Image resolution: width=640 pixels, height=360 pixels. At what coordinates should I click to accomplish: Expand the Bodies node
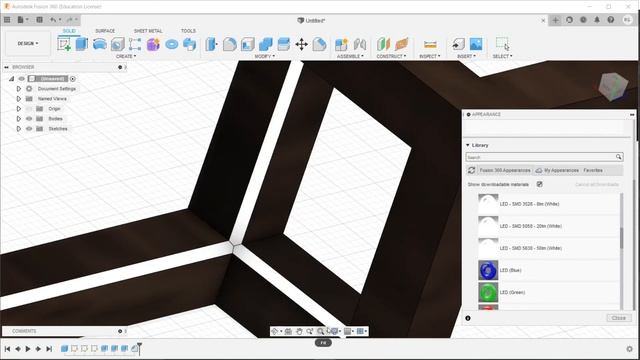coord(19,119)
